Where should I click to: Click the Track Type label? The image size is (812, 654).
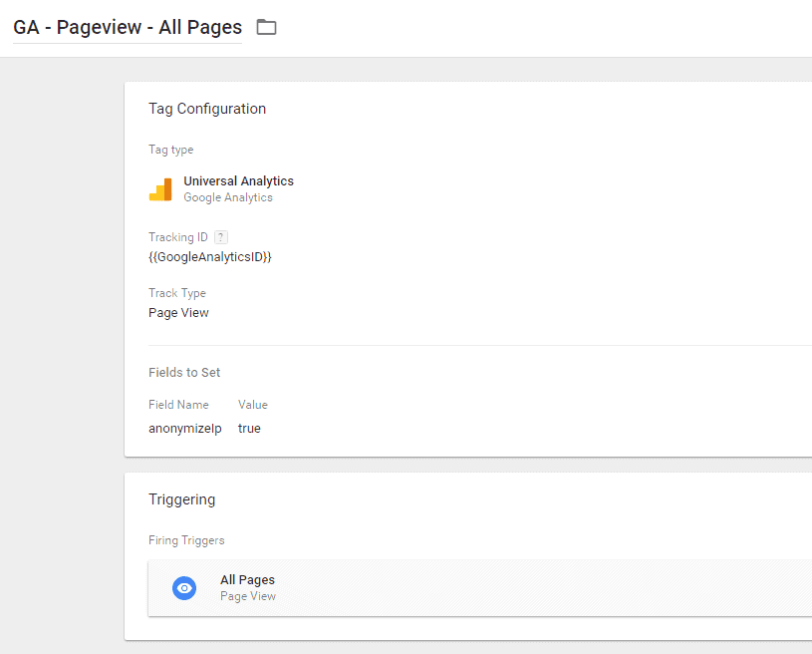pyautogui.click(x=177, y=293)
